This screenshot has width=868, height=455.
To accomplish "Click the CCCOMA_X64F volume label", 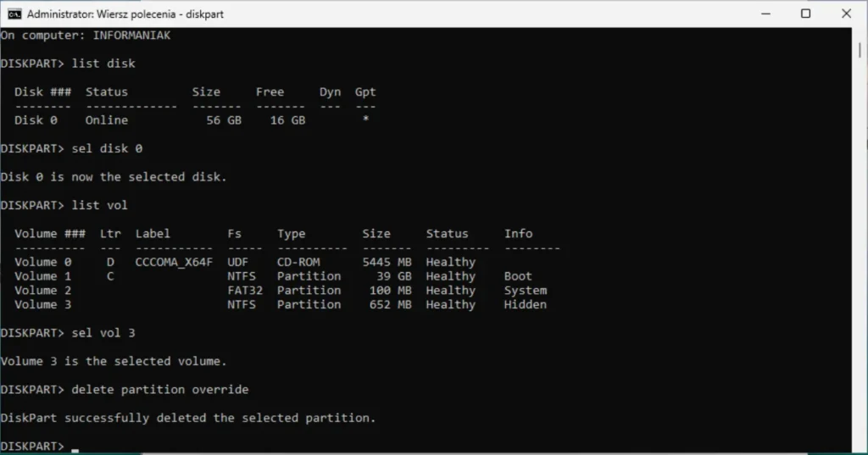I will click(174, 262).
